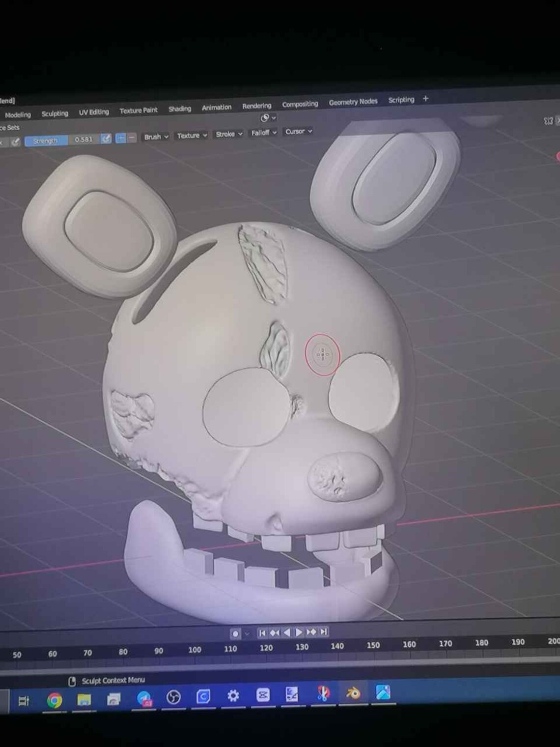This screenshot has width=560, height=747.
Task: Expand the Texture settings dropdown
Action: [x=192, y=135]
